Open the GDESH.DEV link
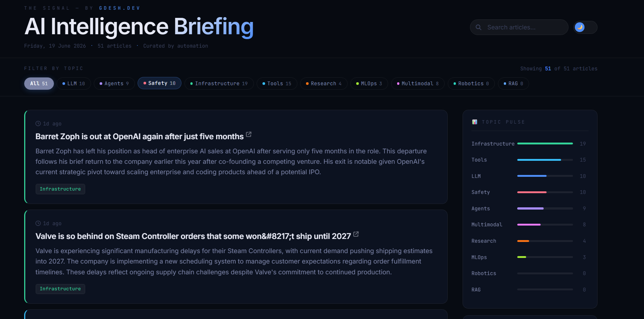Image resolution: width=644 pixels, height=319 pixels. (x=119, y=8)
